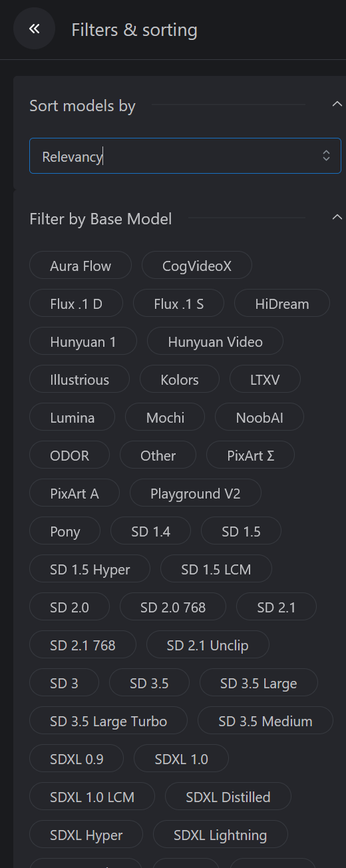The height and width of the screenshot is (868, 346).
Task: Select the SDXL 1.0 filter chip
Action: (182, 759)
